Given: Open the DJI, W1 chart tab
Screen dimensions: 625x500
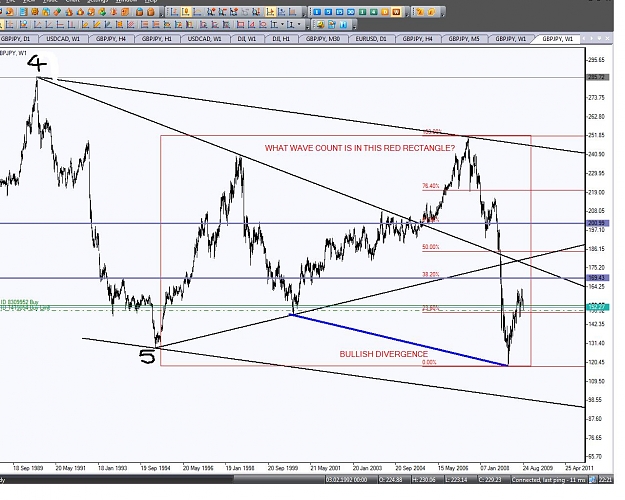Looking at the screenshot, I should pyautogui.click(x=247, y=39).
